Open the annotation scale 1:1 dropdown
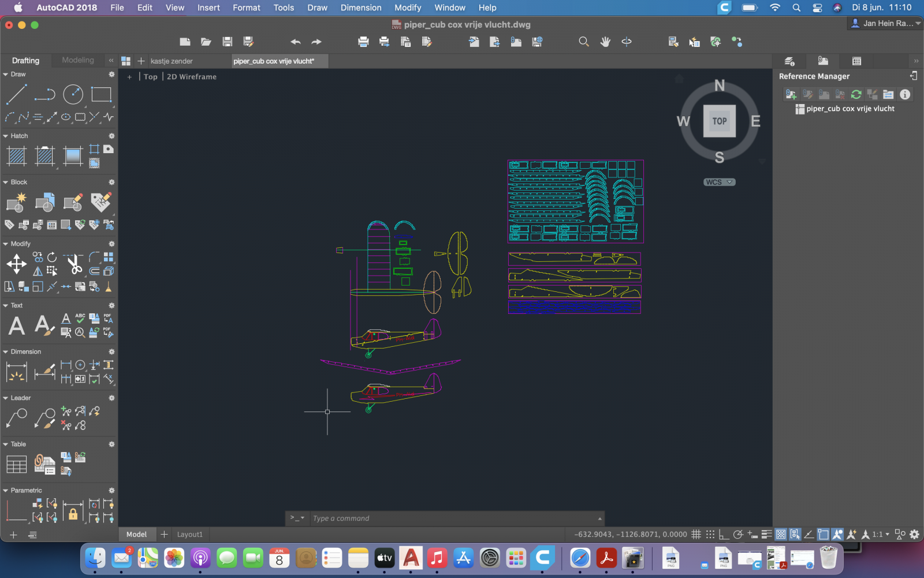 [881, 535]
